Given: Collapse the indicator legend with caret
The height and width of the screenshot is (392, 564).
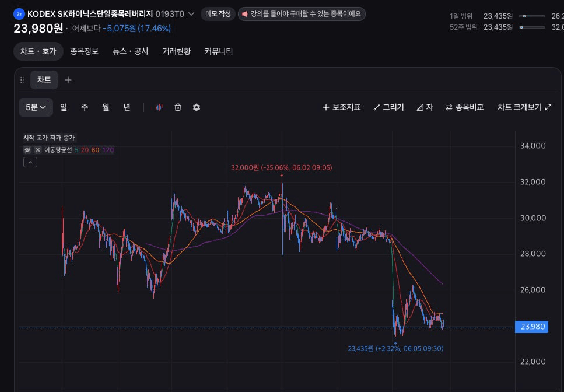Looking at the screenshot, I should [30, 163].
